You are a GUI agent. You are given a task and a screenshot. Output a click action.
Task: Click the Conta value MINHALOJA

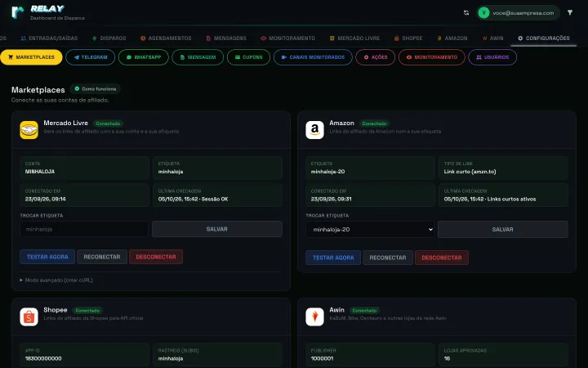(40, 172)
